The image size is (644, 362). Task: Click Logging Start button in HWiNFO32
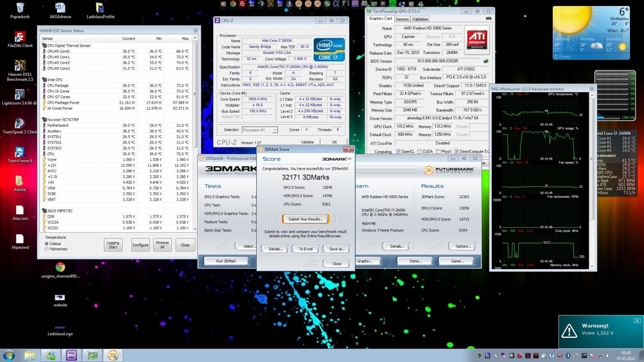[x=113, y=245]
